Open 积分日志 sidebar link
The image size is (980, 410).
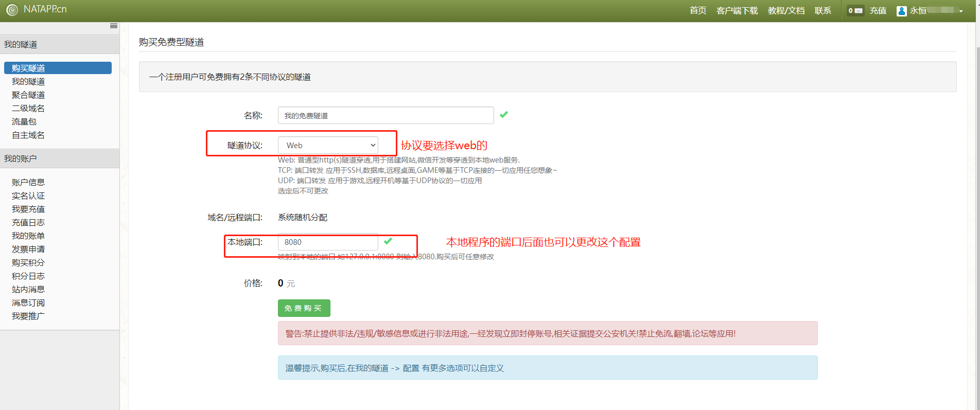pos(28,276)
